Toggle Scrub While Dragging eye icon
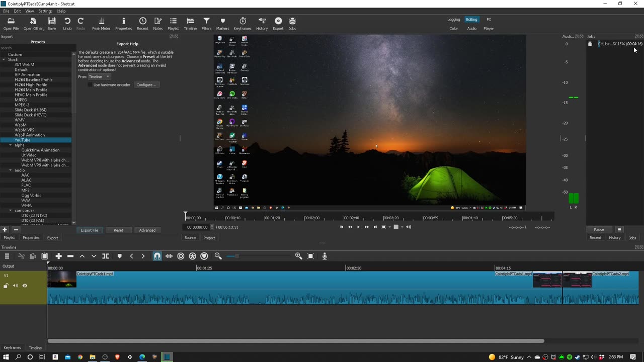Image resolution: width=644 pixels, height=362 pixels. [169, 256]
